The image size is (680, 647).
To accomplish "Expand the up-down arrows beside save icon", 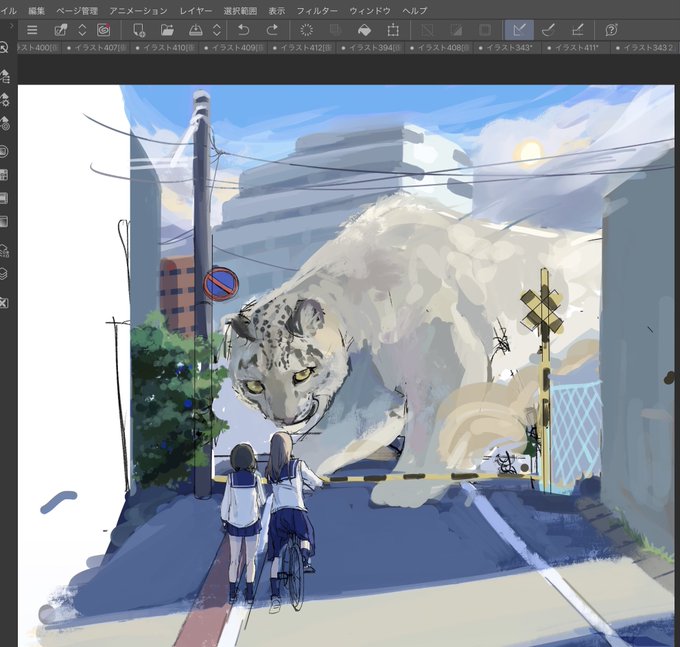I will (217, 30).
